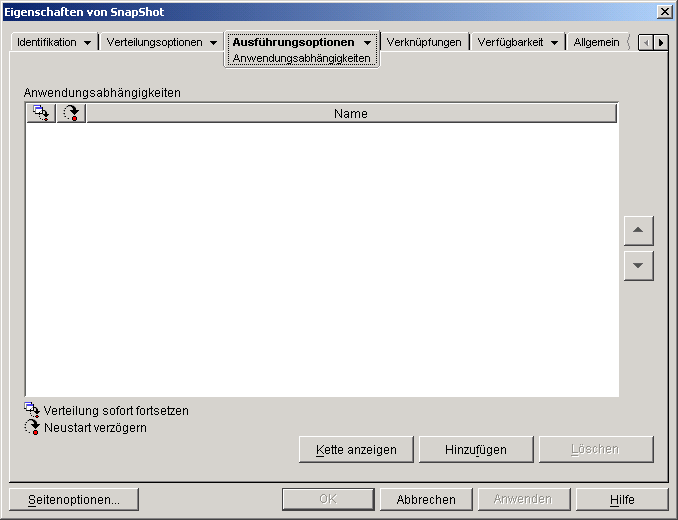Select the Ausführungsoptionen tab
The height and width of the screenshot is (520, 678).
(294, 42)
